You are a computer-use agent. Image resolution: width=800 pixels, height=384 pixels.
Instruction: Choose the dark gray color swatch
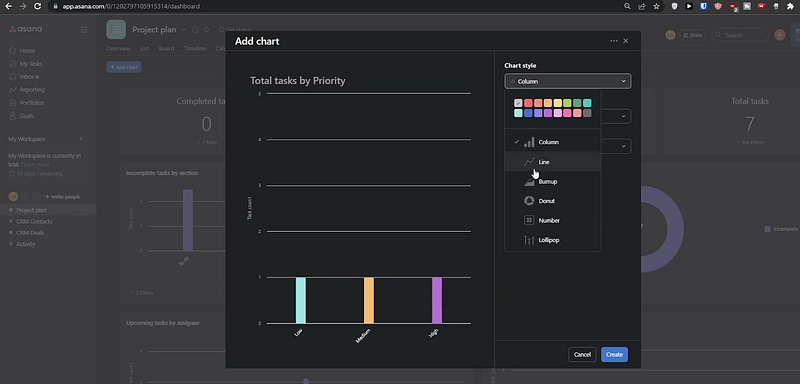pyautogui.click(x=587, y=113)
